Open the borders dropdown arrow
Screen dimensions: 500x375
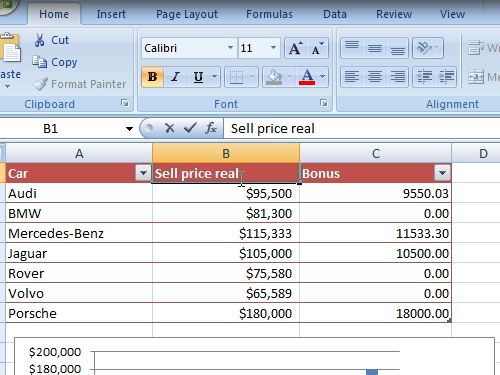[x=253, y=77]
